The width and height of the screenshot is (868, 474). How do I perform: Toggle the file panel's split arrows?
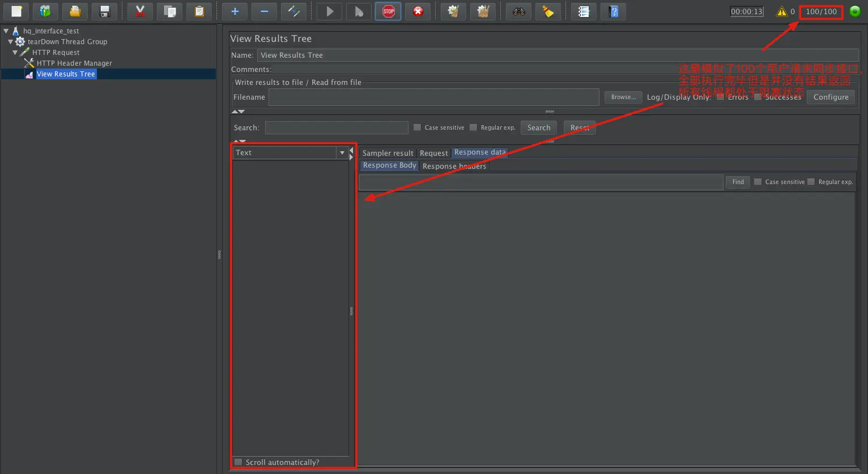(x=238, y=112)
